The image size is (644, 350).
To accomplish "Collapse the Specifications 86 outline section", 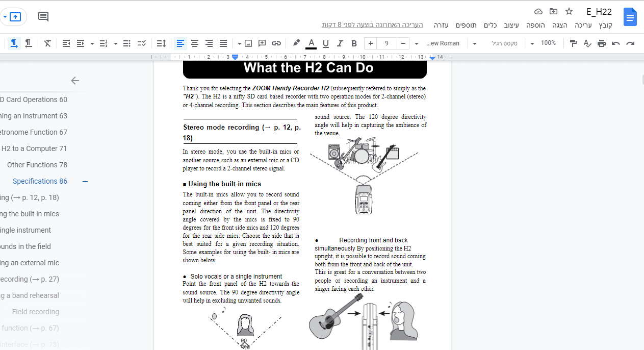I will [85, 181].
